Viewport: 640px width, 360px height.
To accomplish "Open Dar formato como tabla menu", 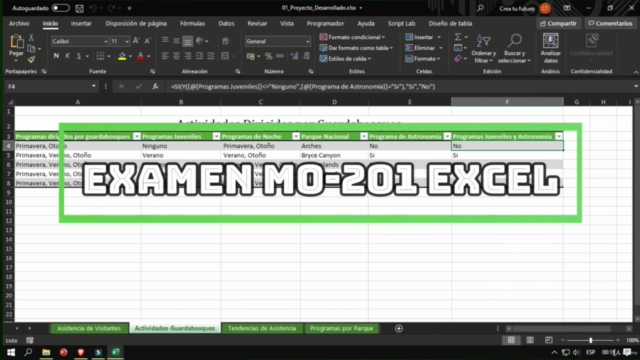I will (x=356, y=48).
